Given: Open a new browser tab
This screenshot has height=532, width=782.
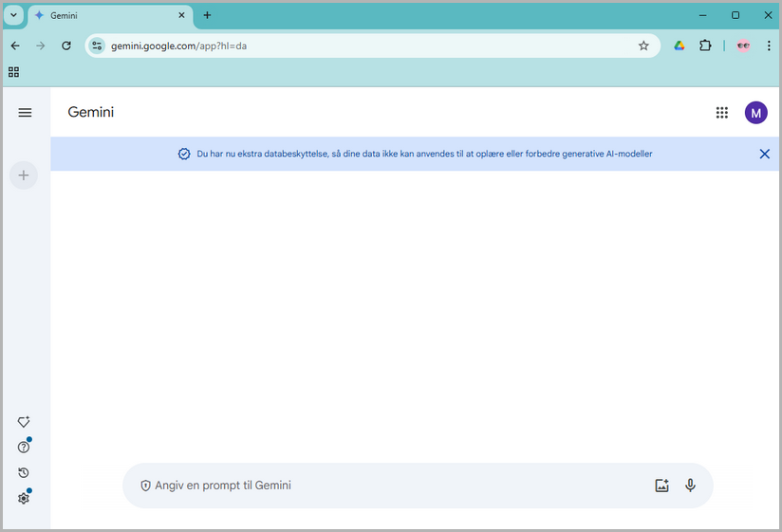Looking at the screenshot, I should click(x=207, y=15).
